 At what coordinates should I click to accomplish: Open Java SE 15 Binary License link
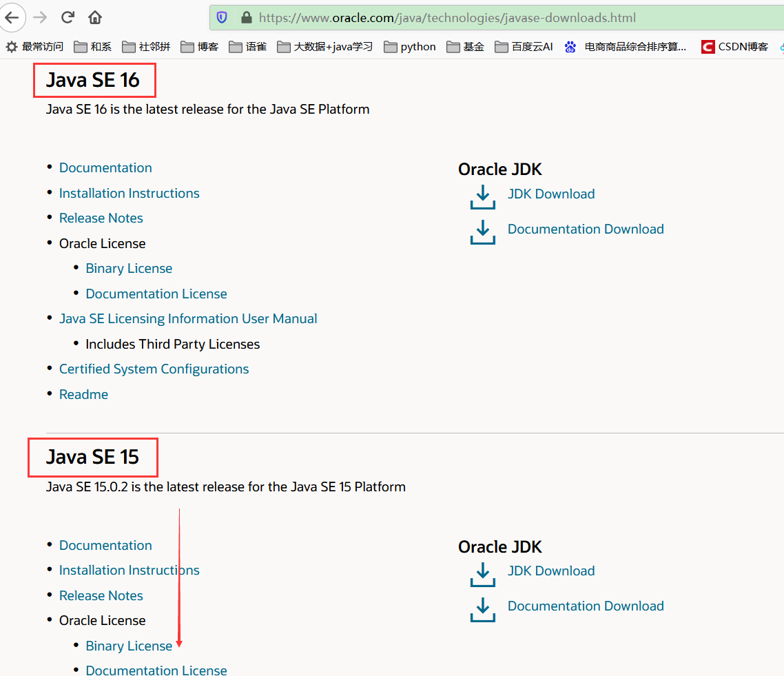pyautogui.click(x=129, y=646)
